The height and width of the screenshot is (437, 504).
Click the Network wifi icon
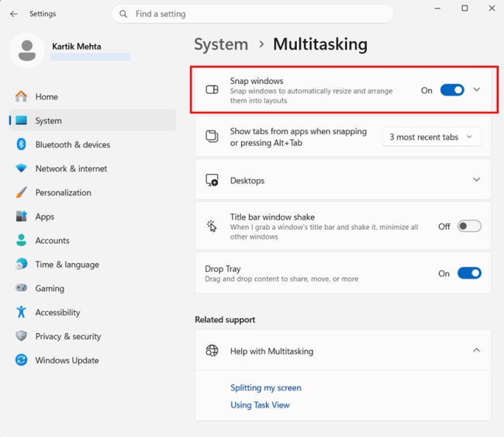(21, 168)
